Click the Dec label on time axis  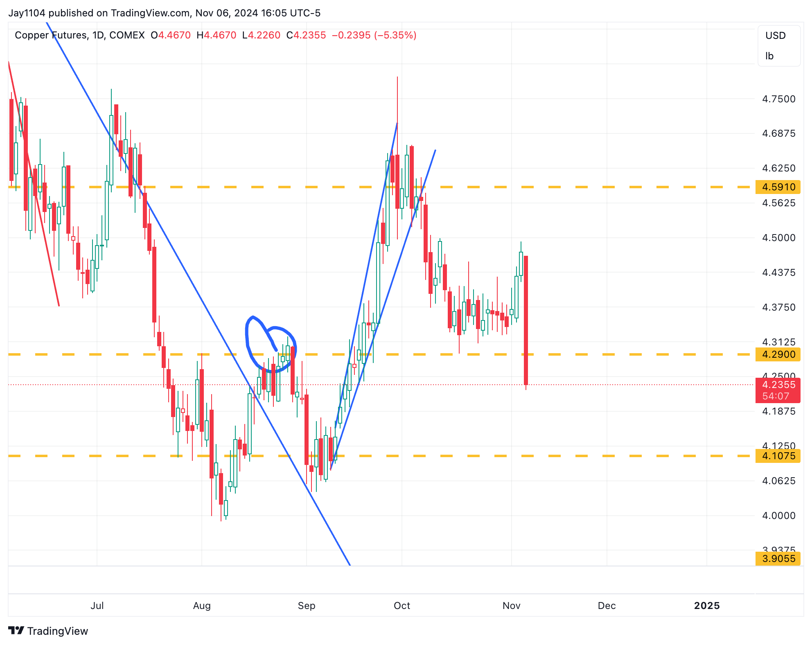(607, 606)
